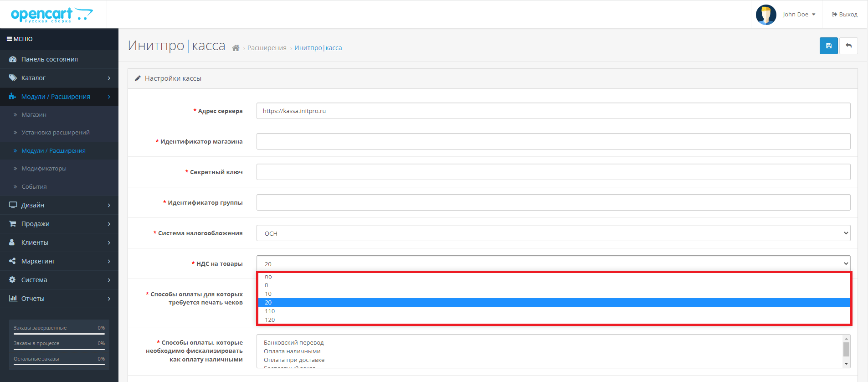Open Установка расширений submenu item

(59, 133)
